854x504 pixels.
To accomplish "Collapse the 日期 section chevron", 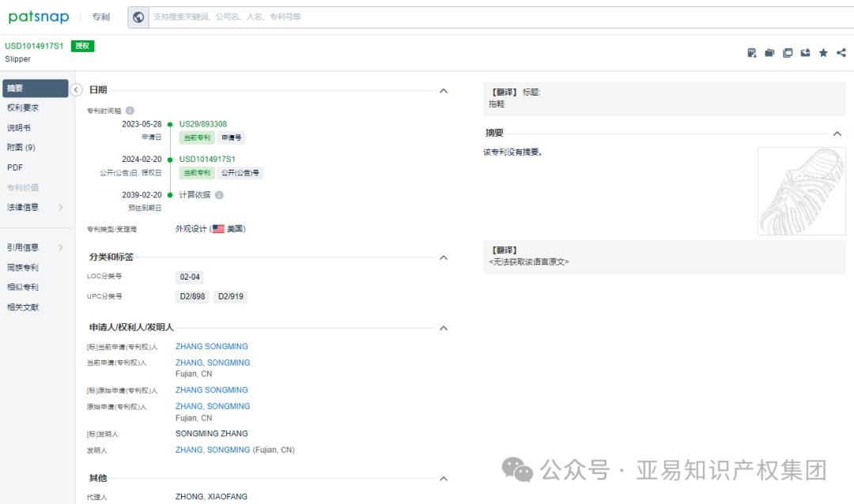I will pos(444,91).
